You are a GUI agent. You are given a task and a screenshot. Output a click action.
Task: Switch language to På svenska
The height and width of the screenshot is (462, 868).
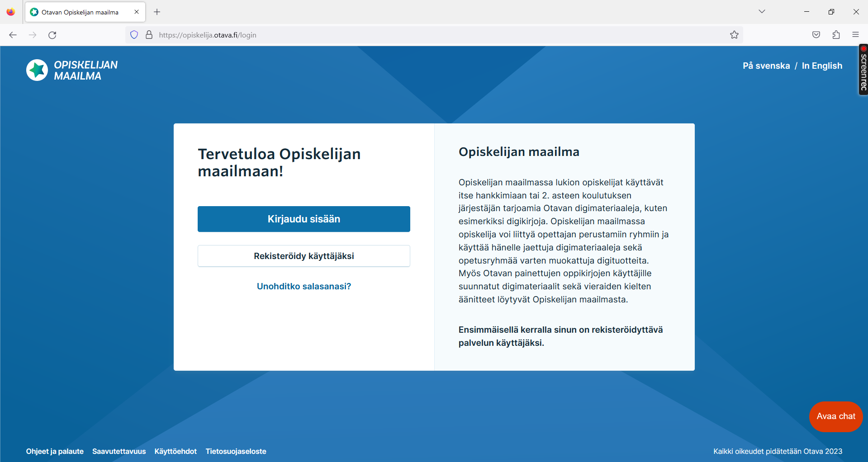tap(766, 66)
